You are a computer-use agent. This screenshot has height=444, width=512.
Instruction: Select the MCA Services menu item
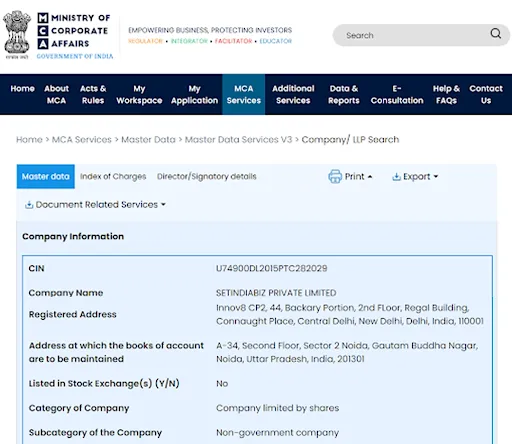[244, 94]
